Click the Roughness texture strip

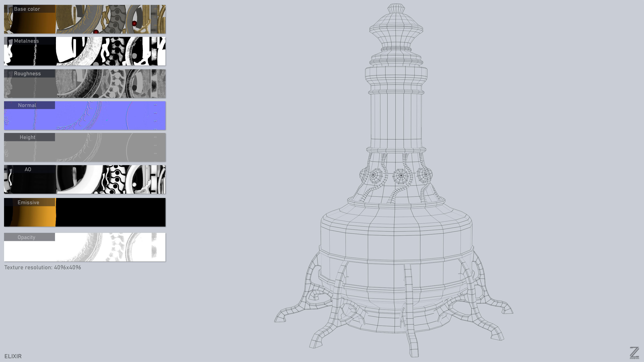[85, 83]
